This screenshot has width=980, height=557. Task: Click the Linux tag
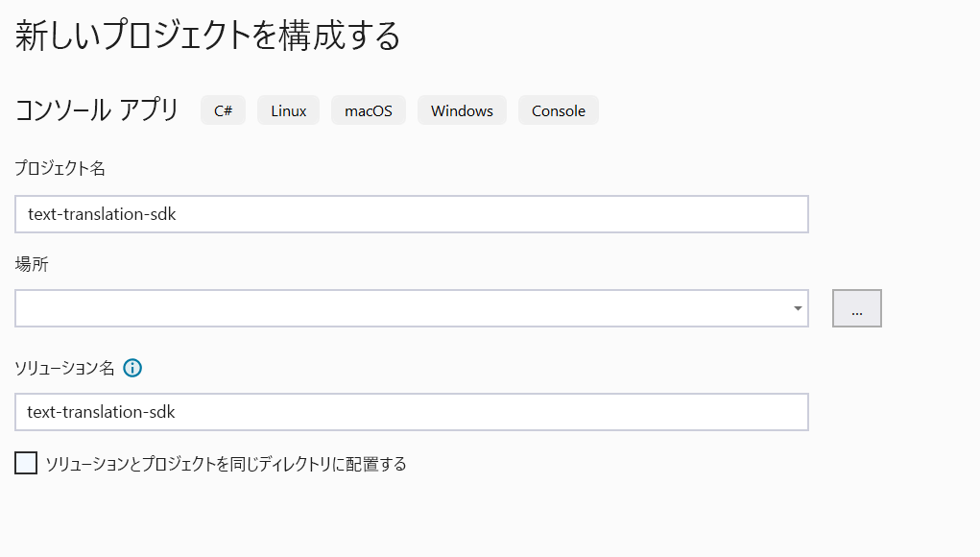click(x=289, y=110)
